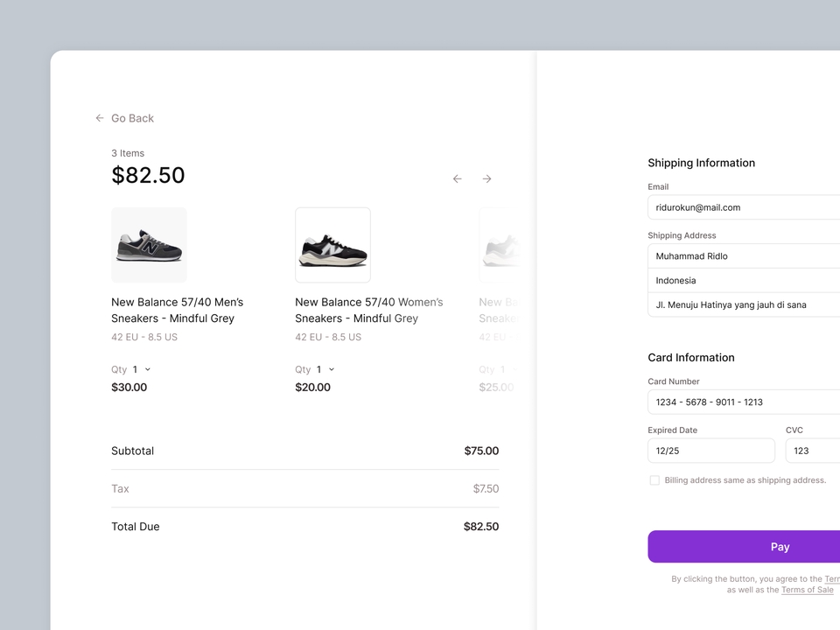Click the Go Back arrow icon
Image resolution: width=840 pixels, height=630 pixels.
tap(100, 118)
